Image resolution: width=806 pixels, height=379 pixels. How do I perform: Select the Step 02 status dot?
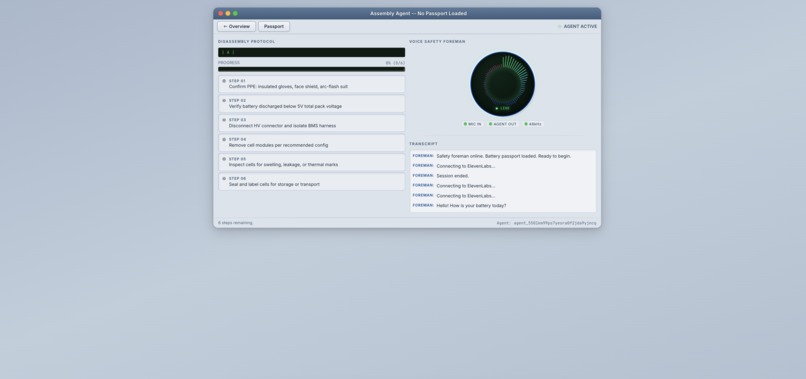tap(224, 100)
